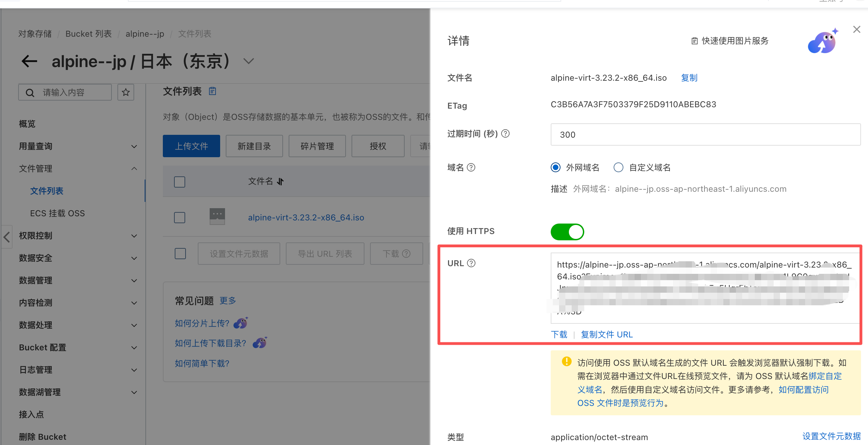868x445 pixels.
Task: Open alpine-virt-3.23.2-x86_64.iso file link in list
Action: point(306,218)
